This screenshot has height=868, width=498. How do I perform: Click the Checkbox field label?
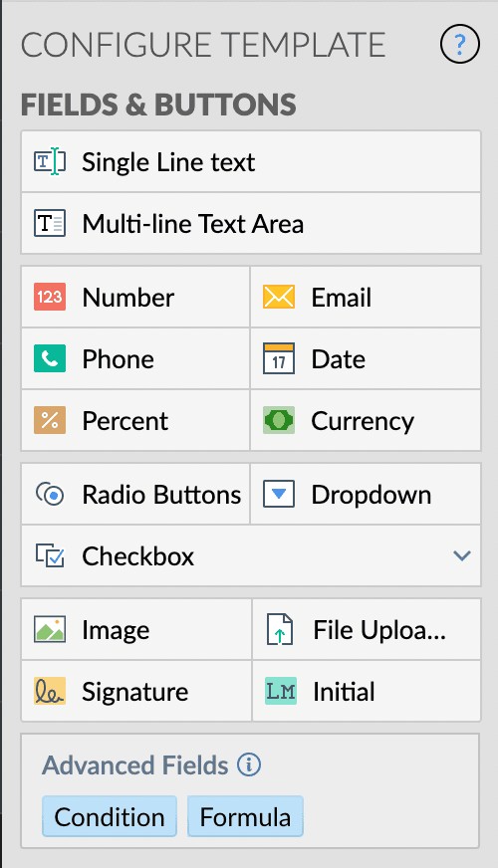[x=137, y=556]
